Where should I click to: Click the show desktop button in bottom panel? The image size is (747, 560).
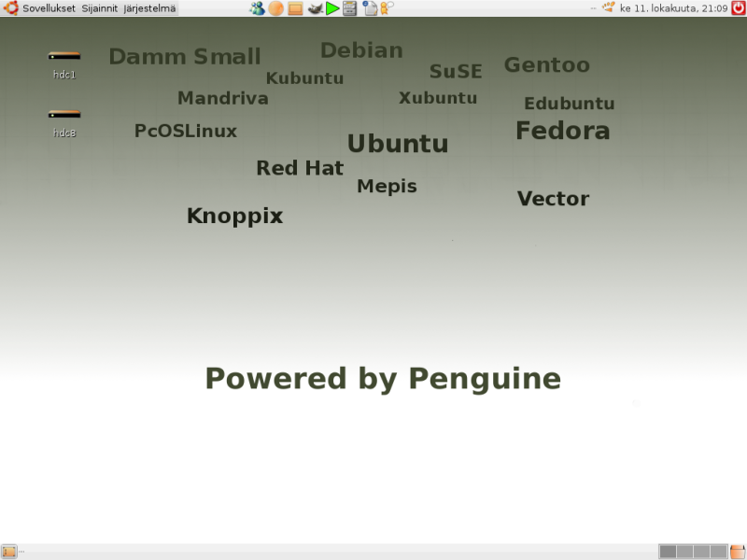click(x=9, y=552)
